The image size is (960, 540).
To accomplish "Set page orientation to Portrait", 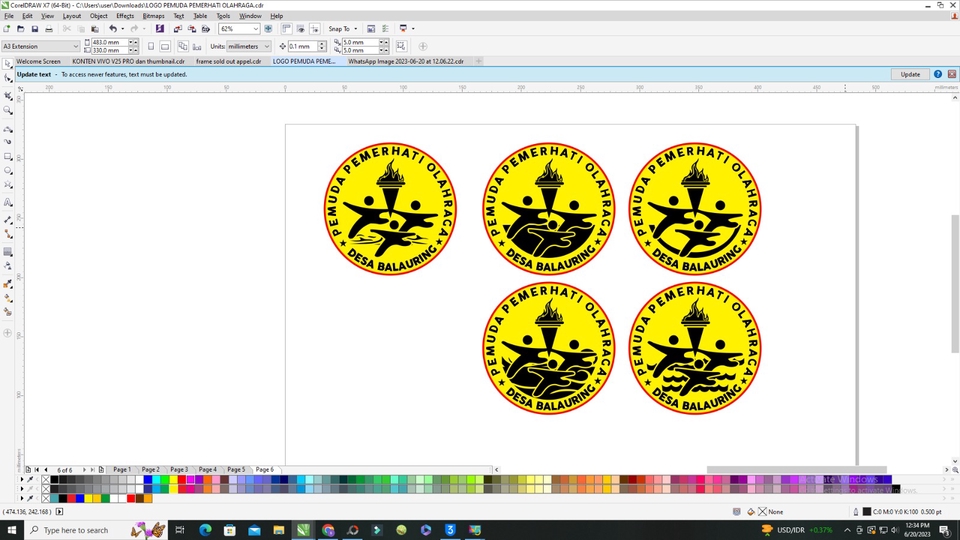I will [151, 47].
